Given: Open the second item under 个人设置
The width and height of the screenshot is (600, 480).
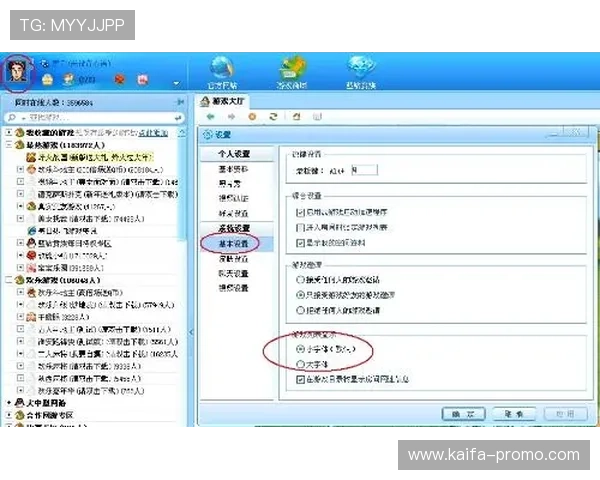Looking at the screenshot, I should click(x=230, y=184).
